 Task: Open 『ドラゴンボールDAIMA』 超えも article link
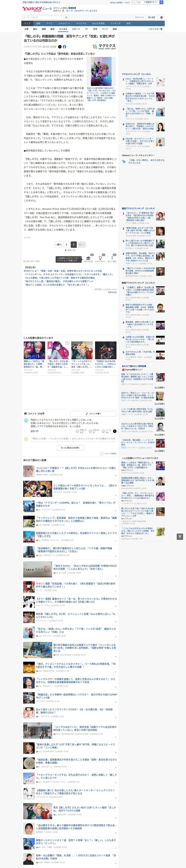click(x=76, y=504)
